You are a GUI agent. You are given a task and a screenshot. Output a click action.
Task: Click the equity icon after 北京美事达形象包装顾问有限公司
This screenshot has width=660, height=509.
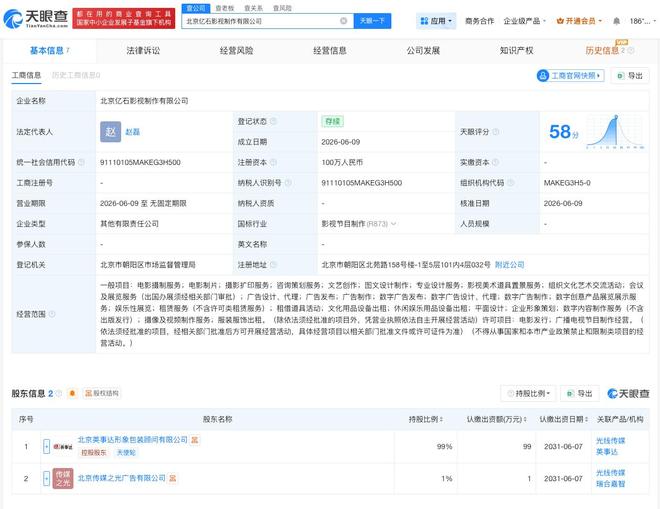(x=194, y=440)
